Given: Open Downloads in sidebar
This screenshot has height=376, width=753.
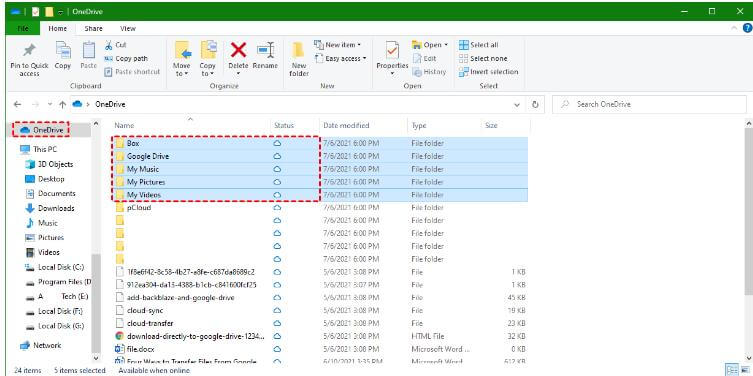Looking at the screenshot, I should click(49, 208).
